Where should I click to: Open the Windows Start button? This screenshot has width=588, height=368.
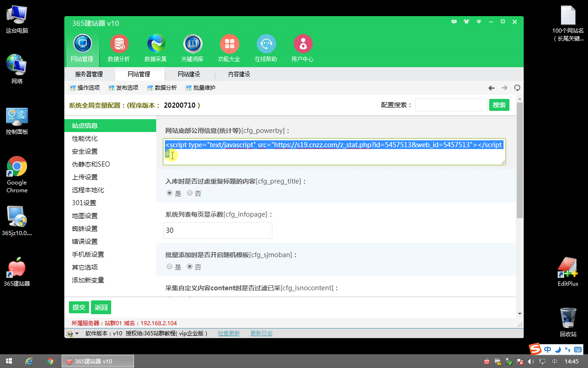pyautogui.click(x=8, y=361)
